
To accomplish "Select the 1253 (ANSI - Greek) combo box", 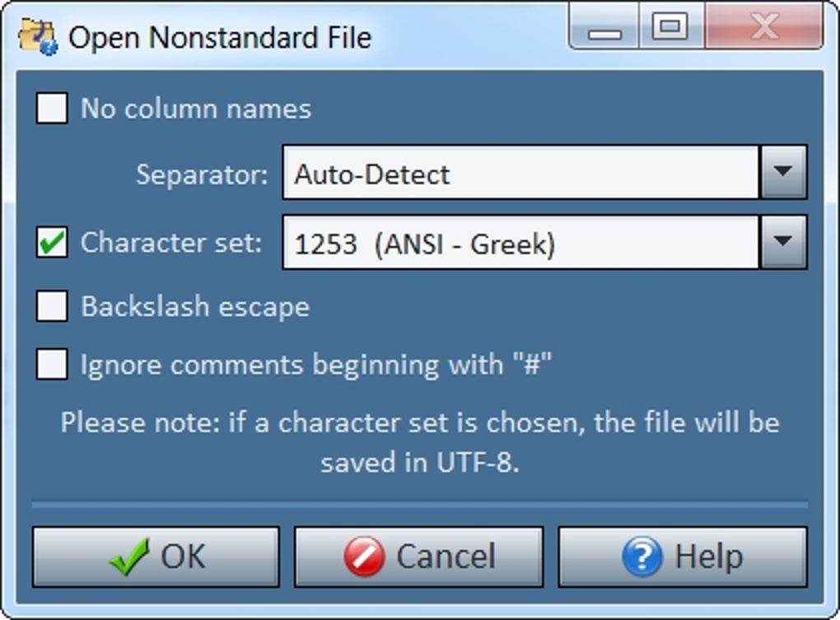I will coord(519,243).
